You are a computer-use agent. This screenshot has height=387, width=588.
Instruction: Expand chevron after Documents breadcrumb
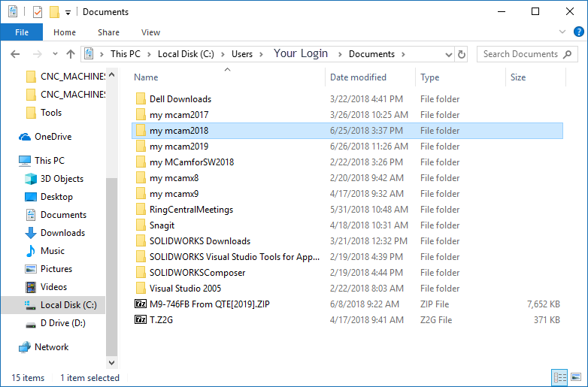[x=404, y=54]
